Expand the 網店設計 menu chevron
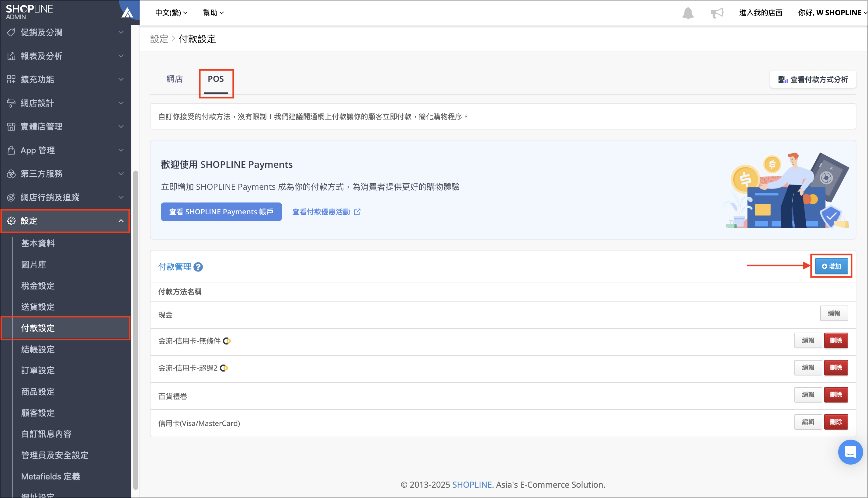 click(x=121, y=103)
